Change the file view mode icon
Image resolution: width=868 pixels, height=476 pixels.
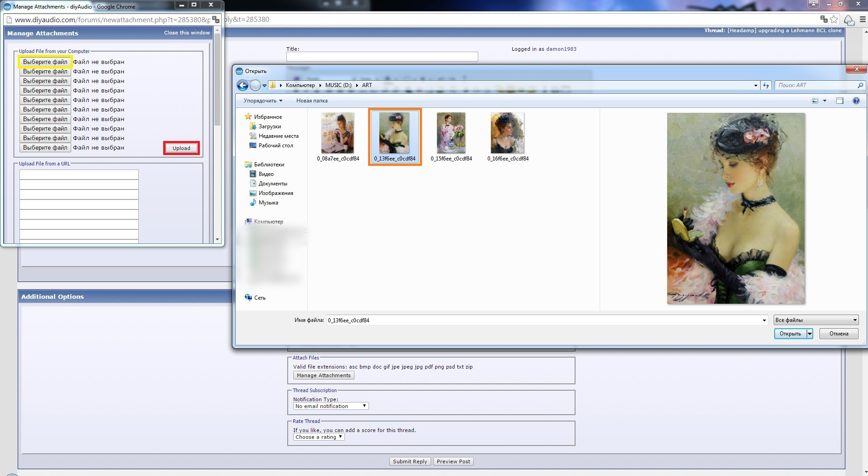pos(815,101)
